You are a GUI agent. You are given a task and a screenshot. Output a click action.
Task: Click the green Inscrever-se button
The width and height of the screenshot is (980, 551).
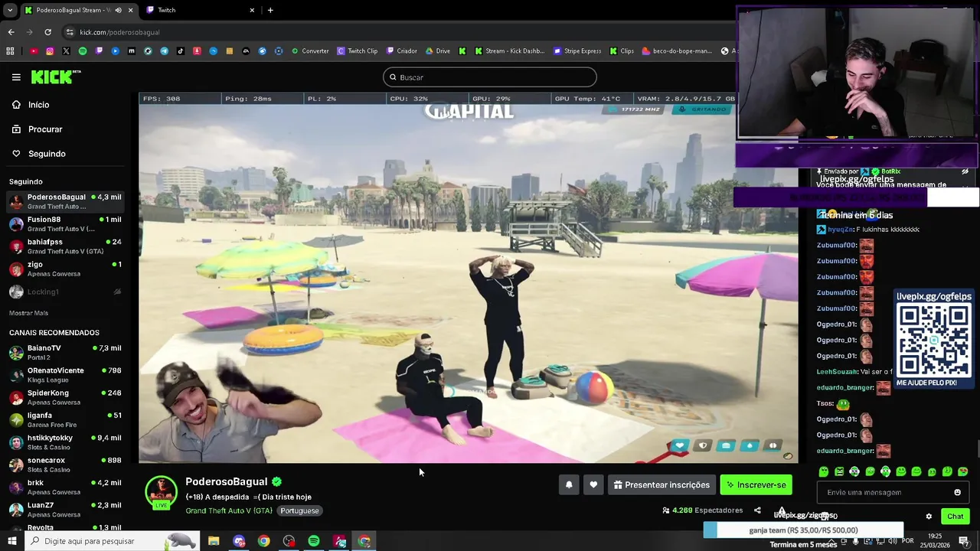(756, 484)
